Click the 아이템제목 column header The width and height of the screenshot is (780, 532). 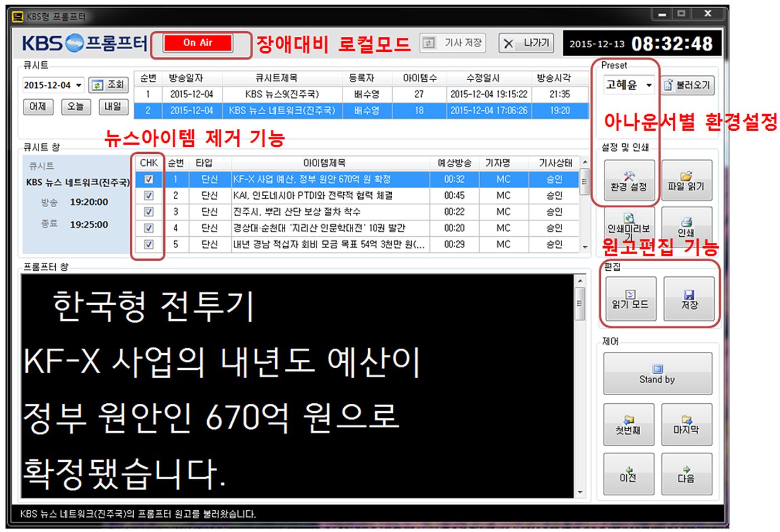[324, 163]
